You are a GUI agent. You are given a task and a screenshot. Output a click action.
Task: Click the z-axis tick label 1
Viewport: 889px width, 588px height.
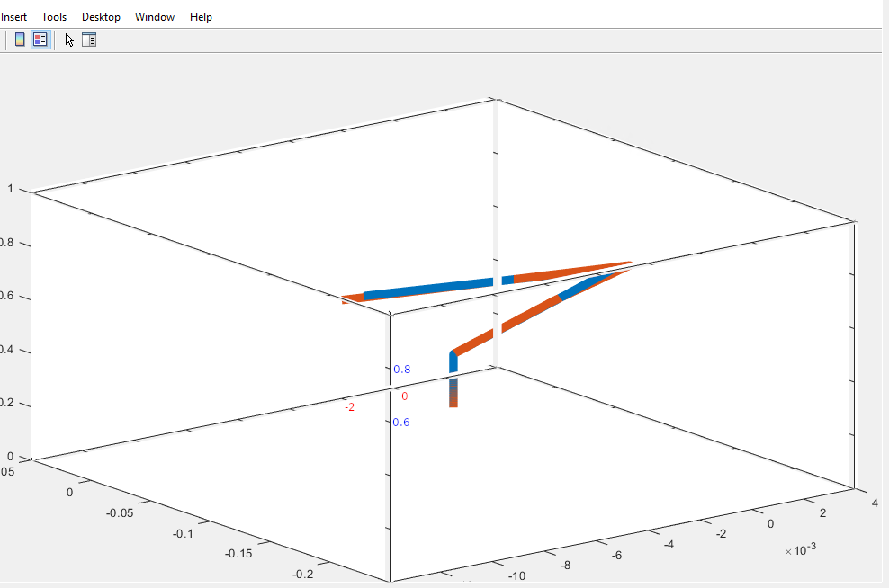[10, 189]
